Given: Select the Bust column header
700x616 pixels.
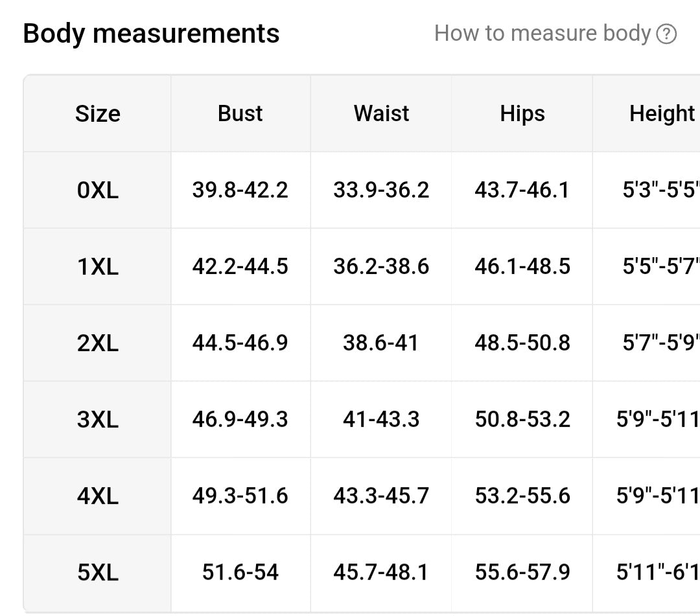Looking at the screenshot, I should [x=240, y=113].
